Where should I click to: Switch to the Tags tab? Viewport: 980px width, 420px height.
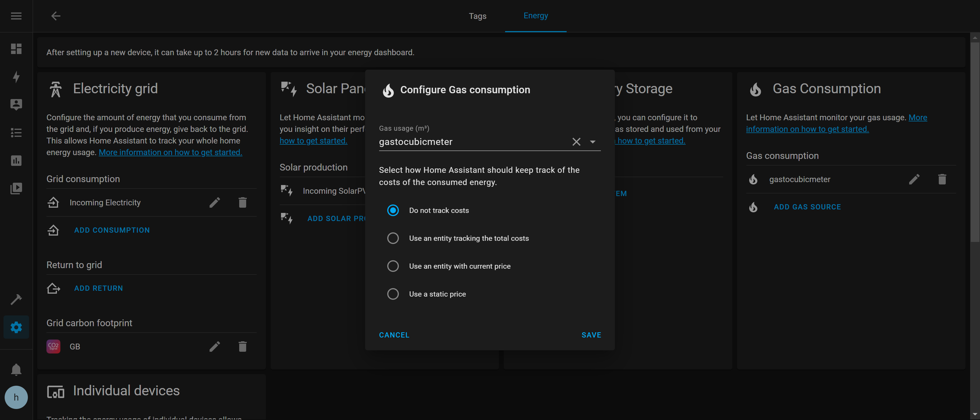tap(477, 16)
